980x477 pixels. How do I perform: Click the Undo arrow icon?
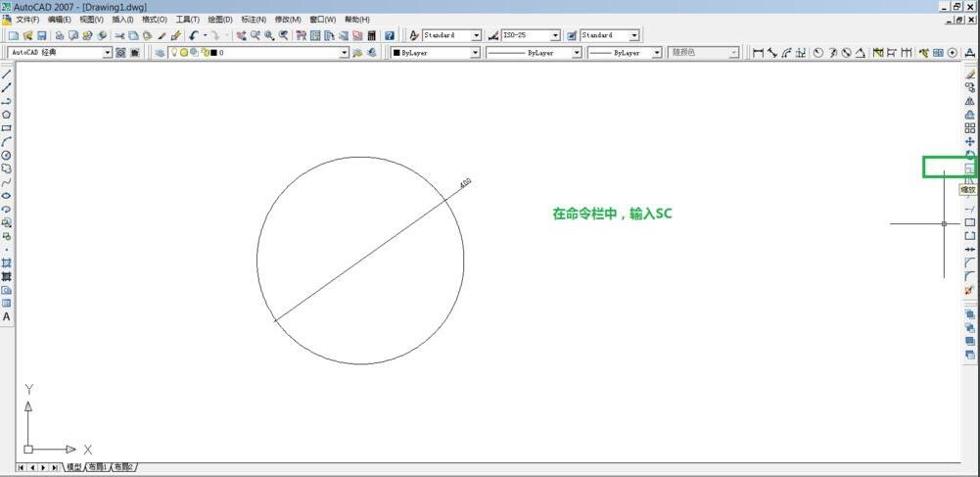[194, 35]
